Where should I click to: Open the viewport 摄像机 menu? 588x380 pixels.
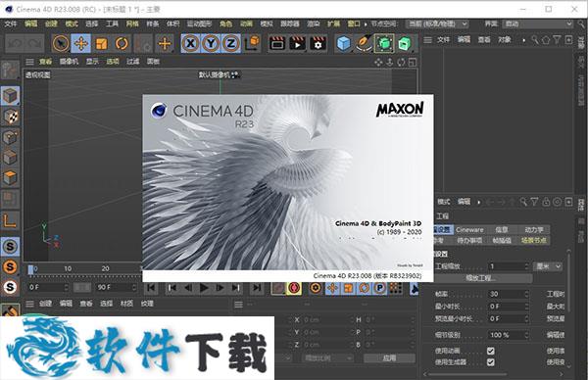pos(69,61)
